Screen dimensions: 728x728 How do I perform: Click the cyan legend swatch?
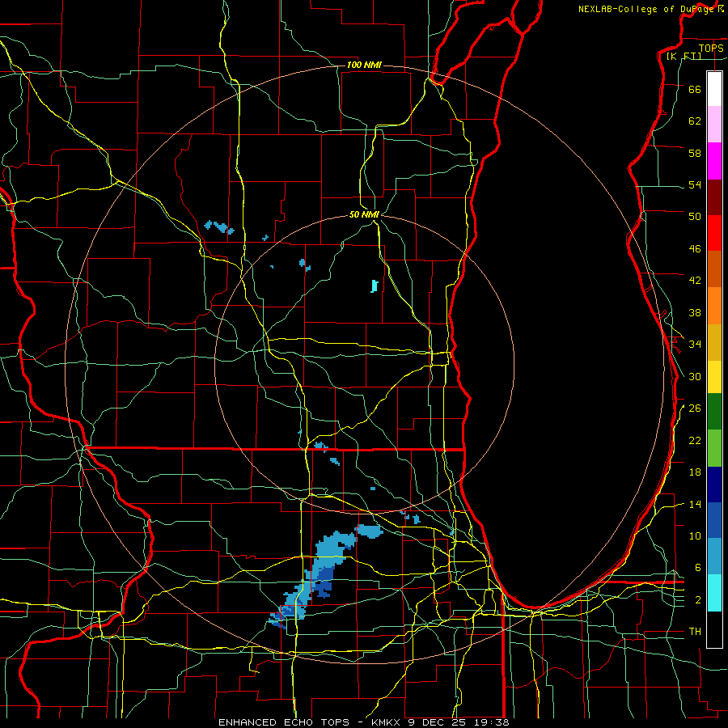714,593
